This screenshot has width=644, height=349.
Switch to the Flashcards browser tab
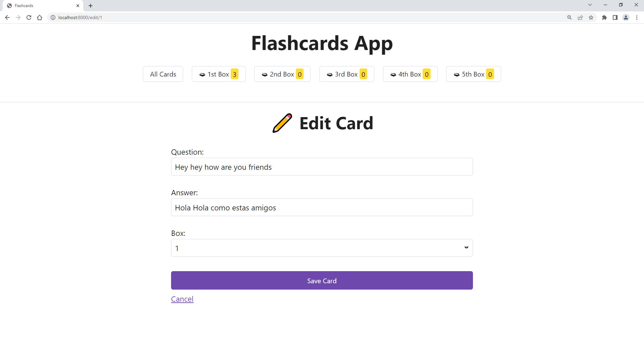point(40,5)
